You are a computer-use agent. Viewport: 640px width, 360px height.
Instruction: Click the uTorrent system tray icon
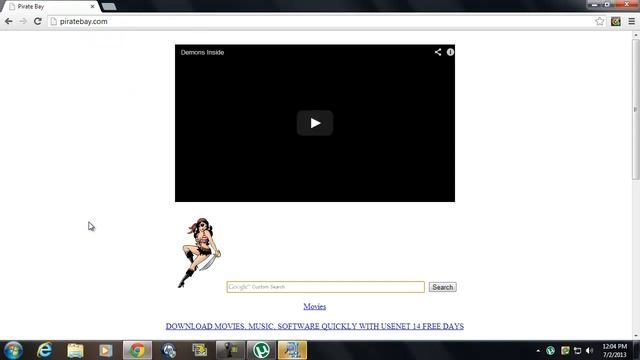550,350
